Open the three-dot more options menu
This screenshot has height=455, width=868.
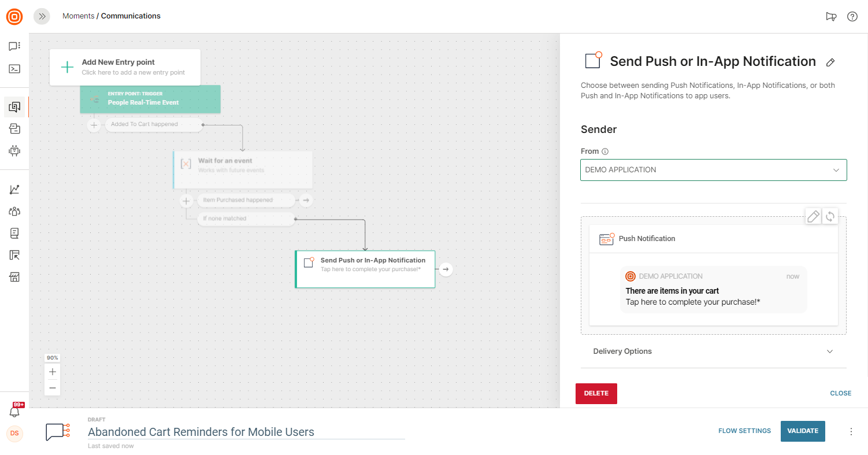(x=851, y=431)
